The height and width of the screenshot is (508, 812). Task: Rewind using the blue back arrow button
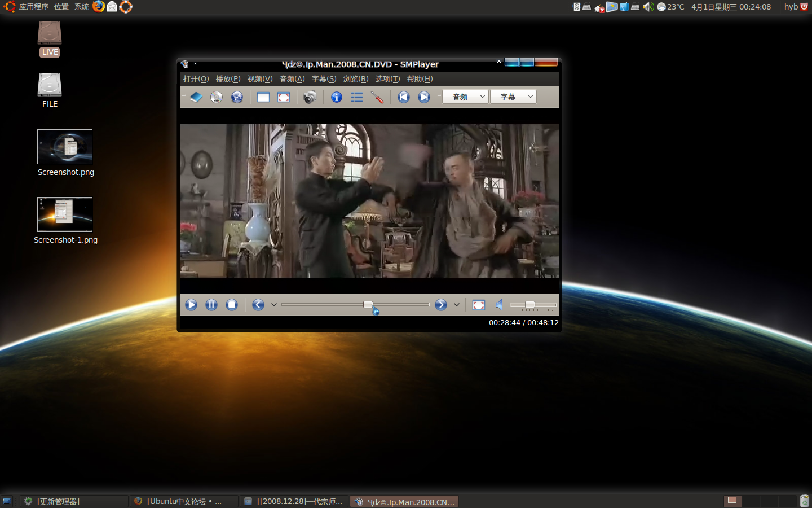click(x=258, y=305)
